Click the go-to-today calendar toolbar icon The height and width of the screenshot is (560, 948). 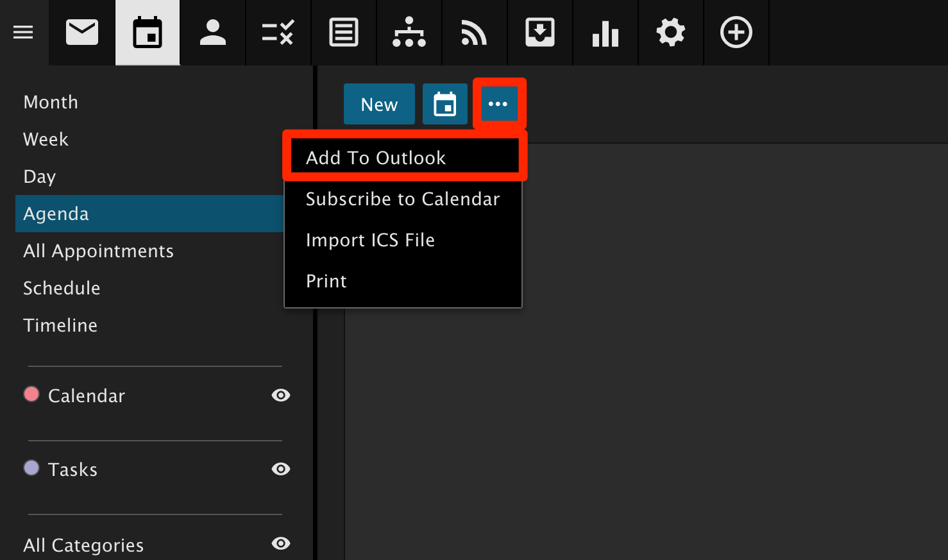point(444,104)
